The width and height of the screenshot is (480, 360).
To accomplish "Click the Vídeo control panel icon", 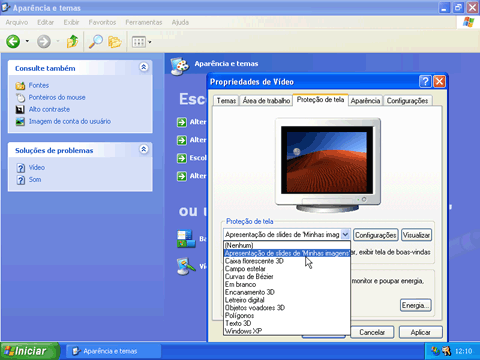I will point(186,266).
